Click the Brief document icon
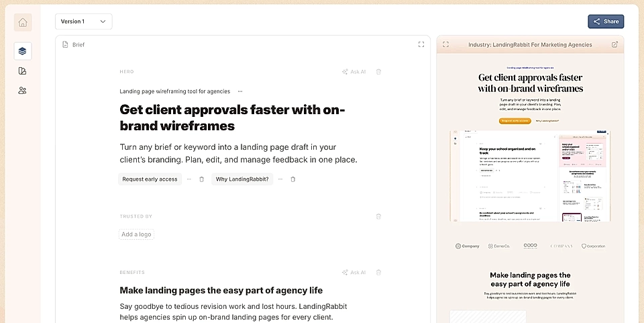The width and height of the screenshot is (644, 323). pos(65,44)
